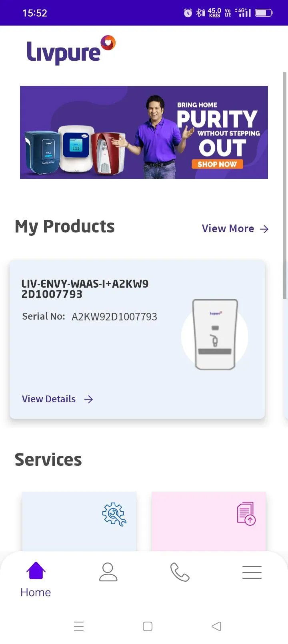288x644 pixels.
Task: Click the arrow beside View More
Action: pyautogui.click(x=264, y=229)
